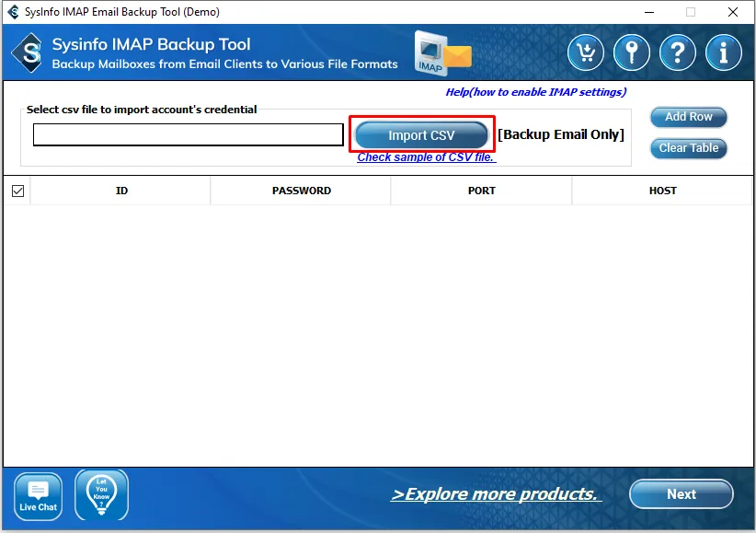Follow the Explore more products link

tap(496, 494)
